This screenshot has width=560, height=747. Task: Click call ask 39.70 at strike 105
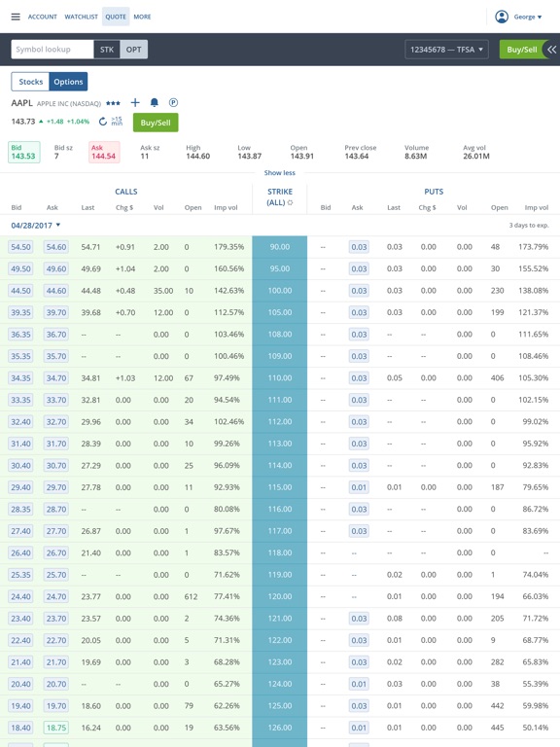point(56,312)
